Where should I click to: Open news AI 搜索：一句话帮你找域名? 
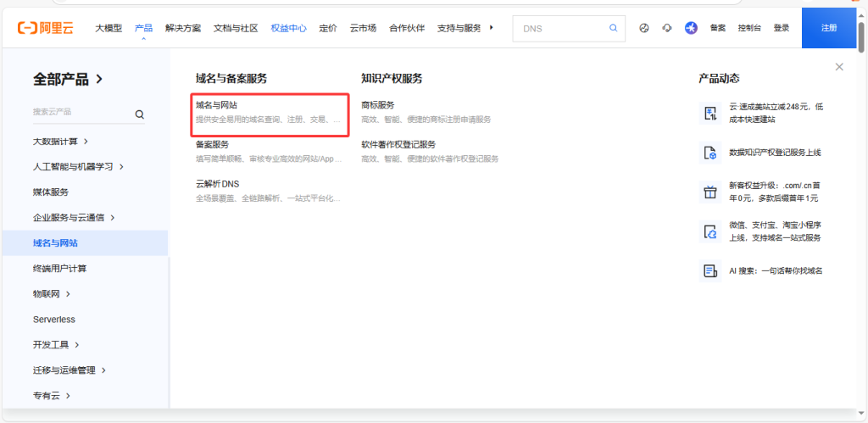tap(776, 271)
